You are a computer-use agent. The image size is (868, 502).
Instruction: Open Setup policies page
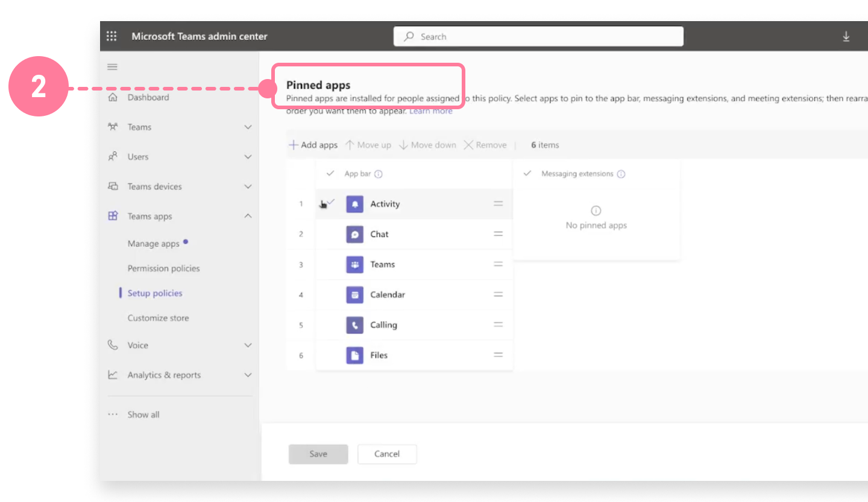point(155,293)
